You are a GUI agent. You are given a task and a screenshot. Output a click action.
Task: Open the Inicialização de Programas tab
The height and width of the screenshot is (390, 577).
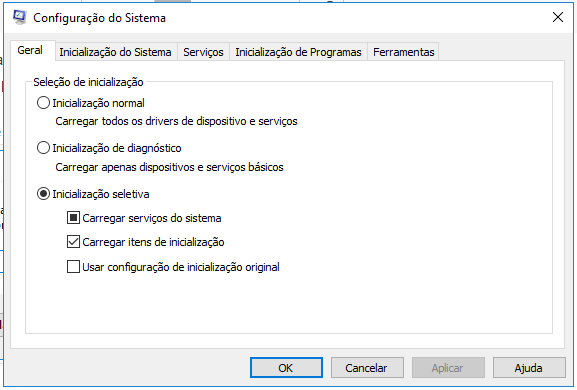(x=298, y=52)
